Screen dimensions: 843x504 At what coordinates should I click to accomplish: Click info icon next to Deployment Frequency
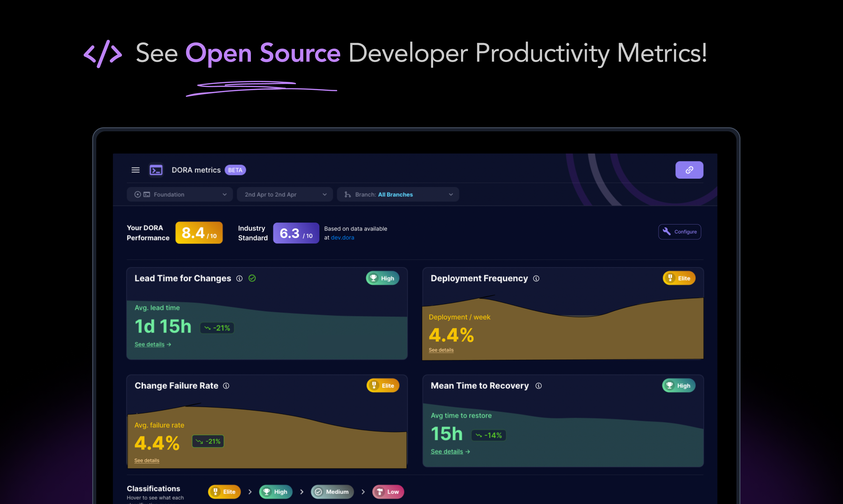(536, 279)
